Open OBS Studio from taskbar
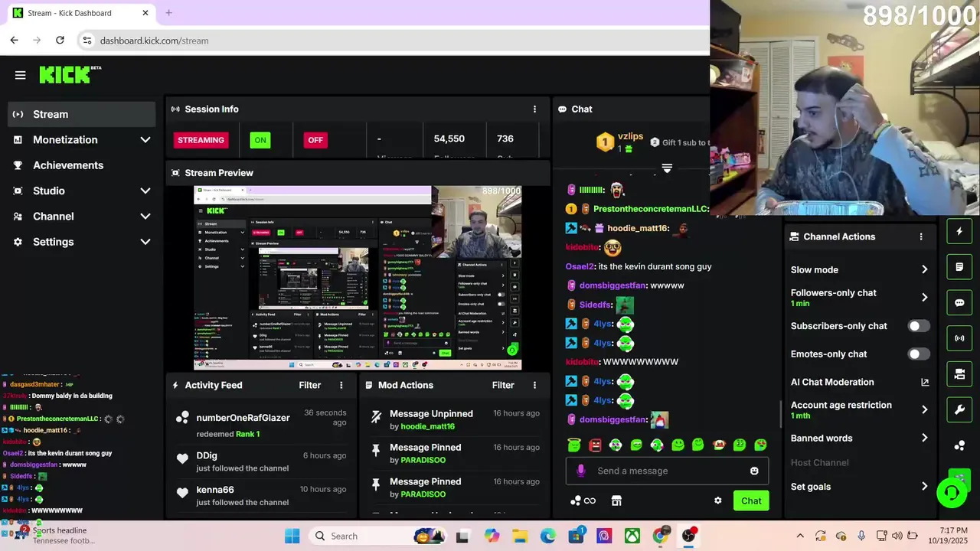This screenshot has width=980, height=551. (x=688, y=536)
